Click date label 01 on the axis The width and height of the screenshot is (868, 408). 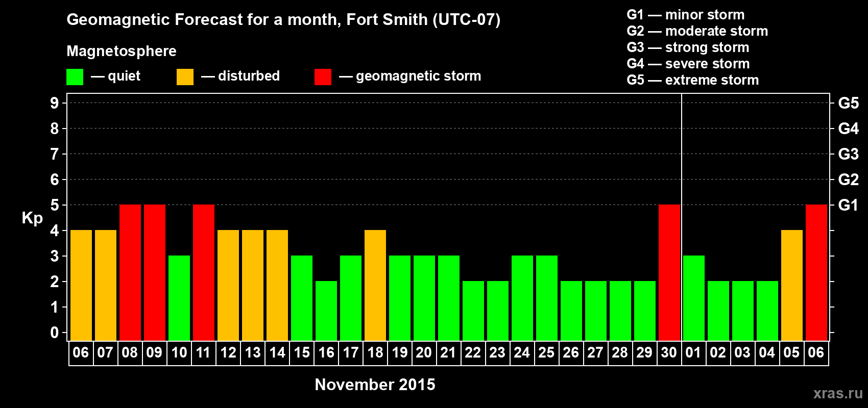coord(693,353)
